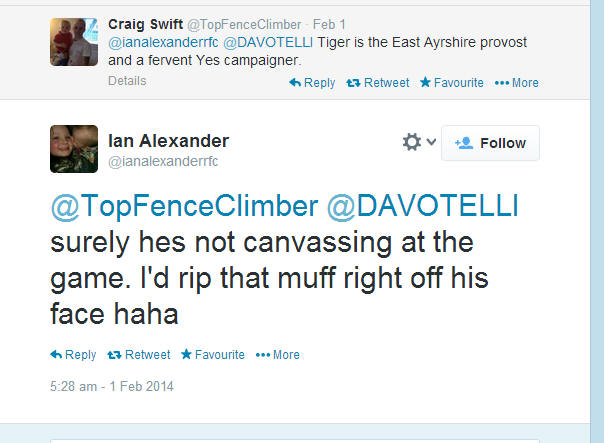Open More options on Craig Swift's tweet
604x443 pixels.
click(517, 83)
